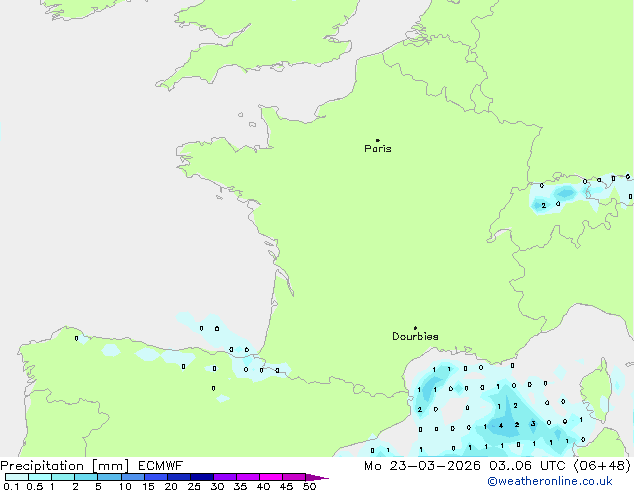The height and width of the screenshot is (490, 634).
Task: Click the '40' legend scale number
Action: tap(263, 486)
